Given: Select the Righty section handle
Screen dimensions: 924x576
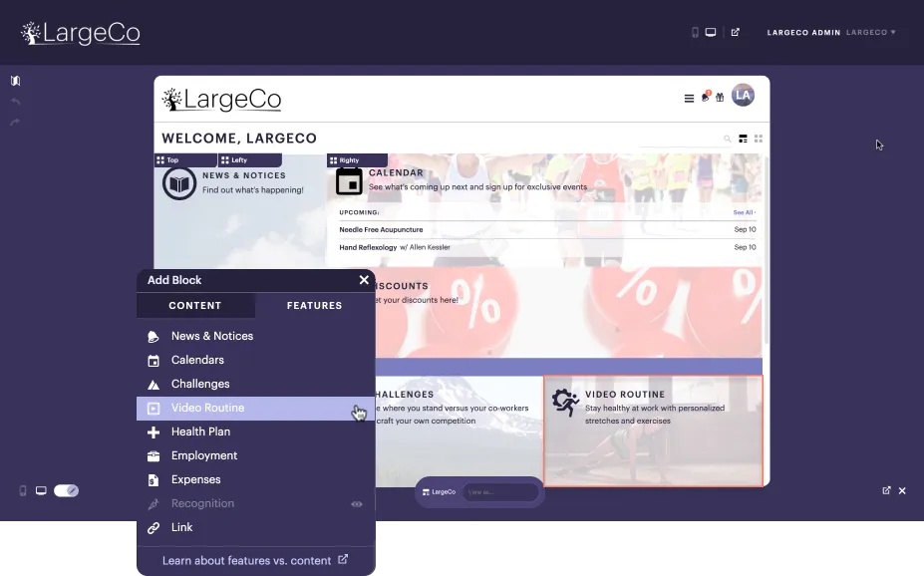Looking at the screenshot, I should click(x=357, y=160).
